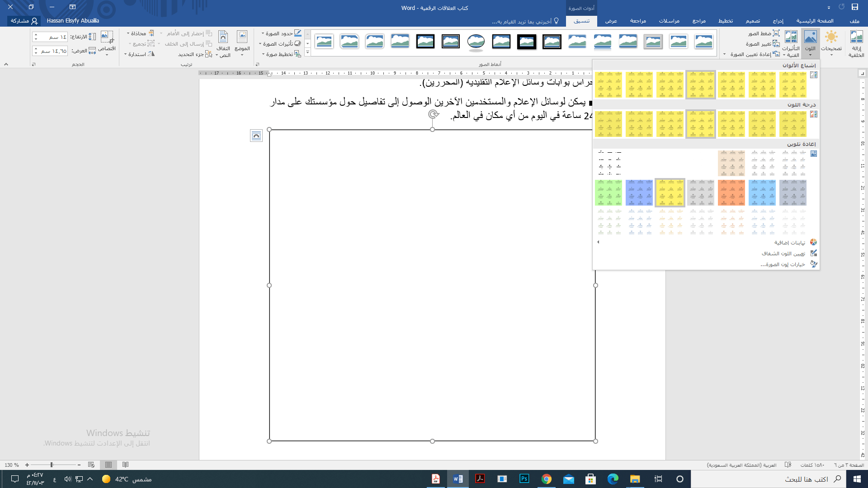Click the oval picture style thumbnail
This screenshot has width=868, height=488.
click(476, 42)
